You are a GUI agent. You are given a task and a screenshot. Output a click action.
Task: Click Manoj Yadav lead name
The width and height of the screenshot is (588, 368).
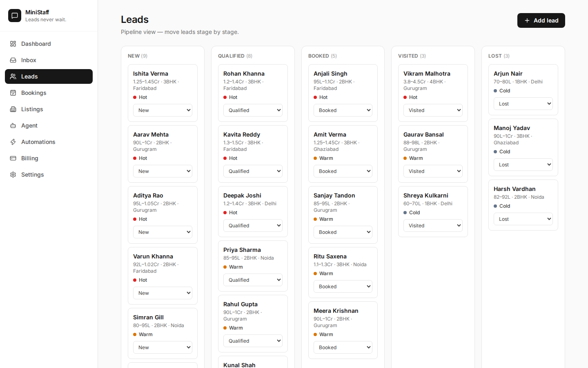pyautogui.click(x=512, y=128)
